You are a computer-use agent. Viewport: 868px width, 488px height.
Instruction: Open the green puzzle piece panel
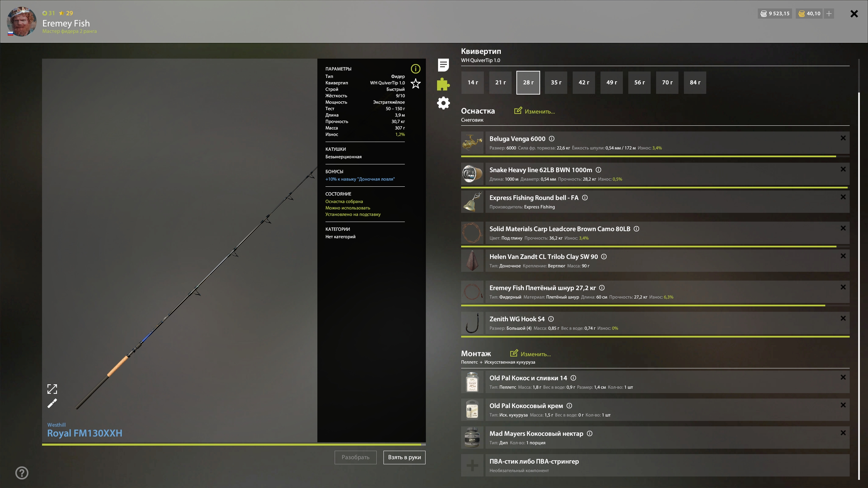click(443, 84)
